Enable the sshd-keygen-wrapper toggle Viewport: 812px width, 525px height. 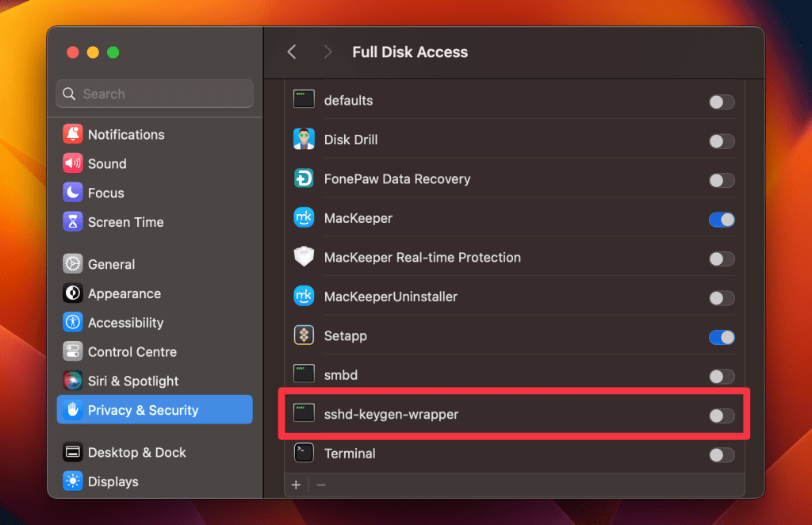(721, 415)
